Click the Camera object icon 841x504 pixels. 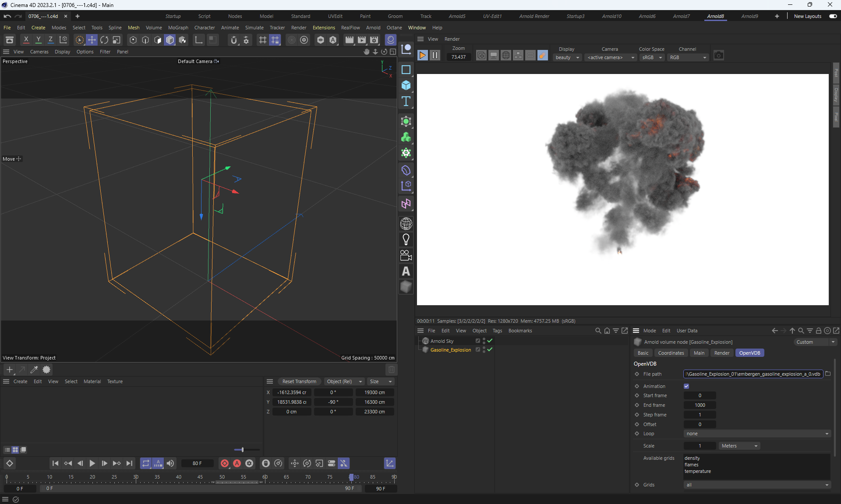[406, 255]
